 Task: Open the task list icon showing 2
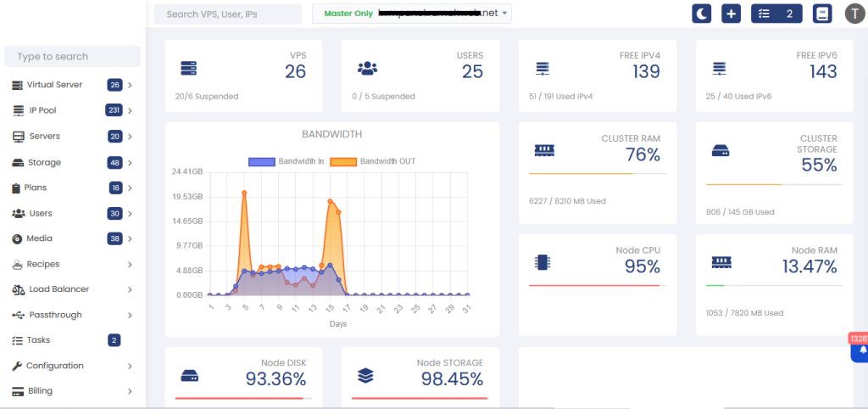[x=776, y=14]
